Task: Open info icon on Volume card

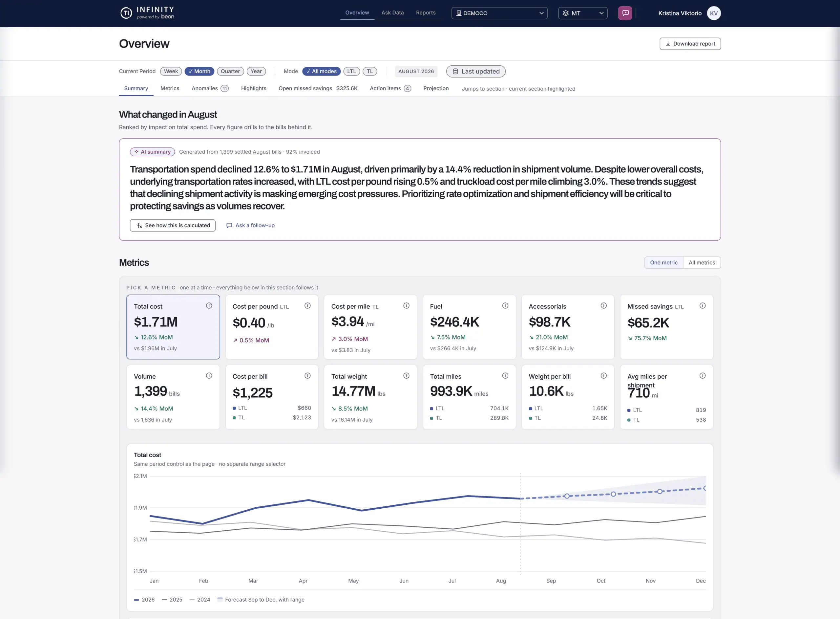Action: 209,376
